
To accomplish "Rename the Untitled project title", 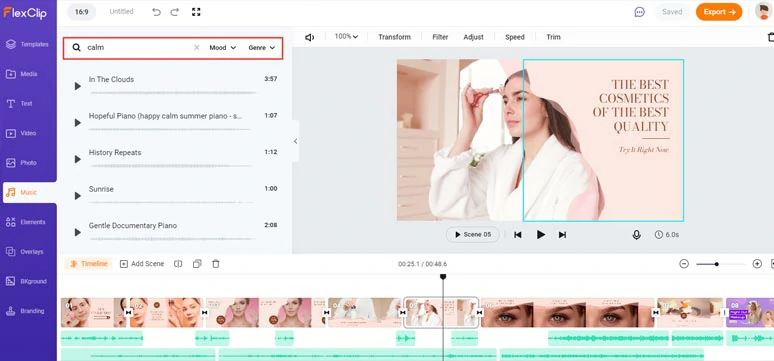I will pos(121,12).
